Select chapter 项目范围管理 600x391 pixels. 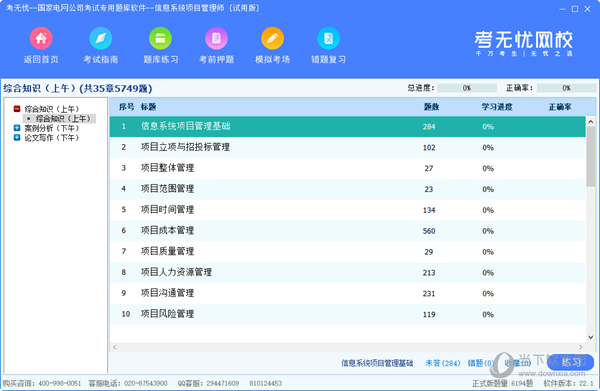(347, 189)
